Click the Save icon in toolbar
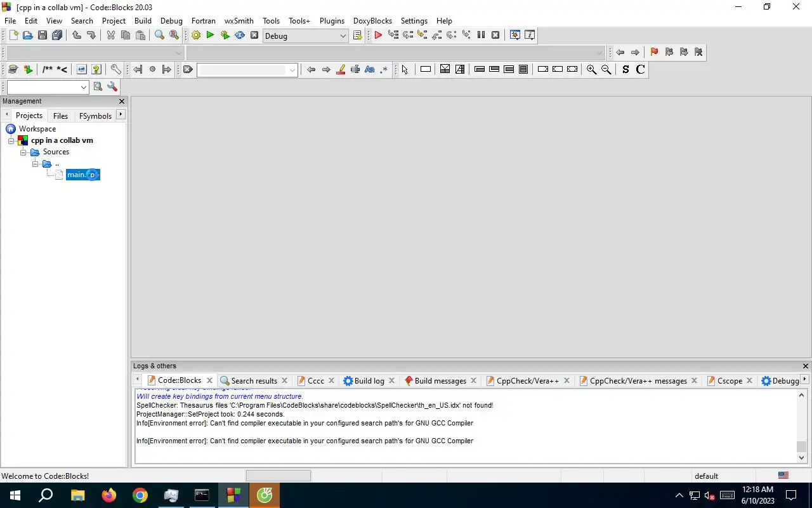Viewport: 812px width, 508px height. (43, 36)
